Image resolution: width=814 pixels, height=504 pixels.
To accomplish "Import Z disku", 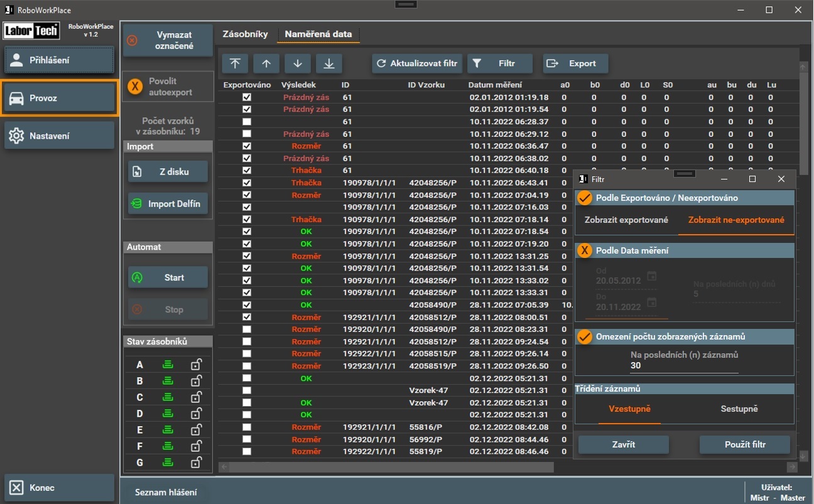I will [x=168, y=171].
